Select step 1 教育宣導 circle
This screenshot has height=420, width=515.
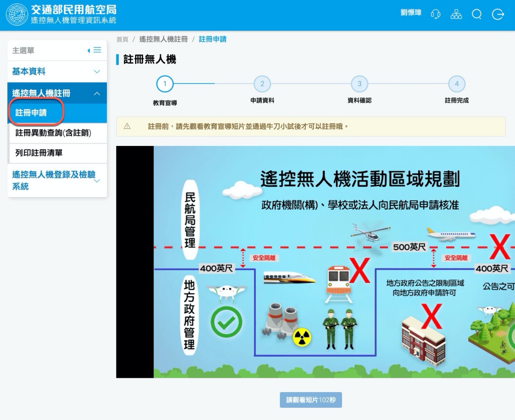pos(165,84)
